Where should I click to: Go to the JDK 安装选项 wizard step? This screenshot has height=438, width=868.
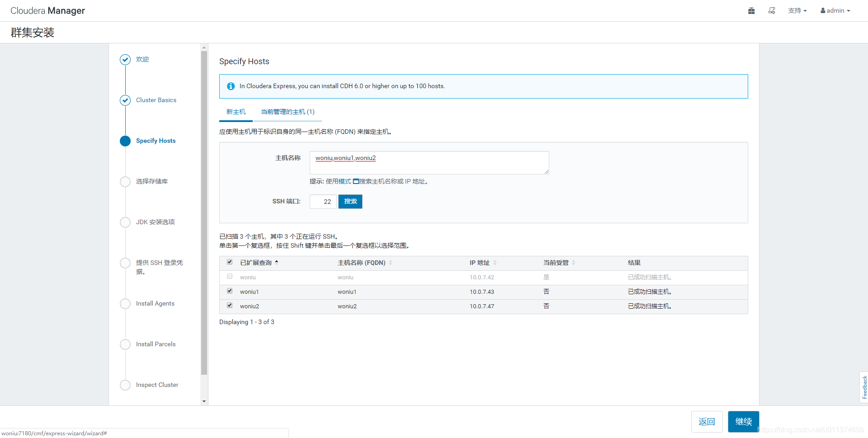click(155, 222)
